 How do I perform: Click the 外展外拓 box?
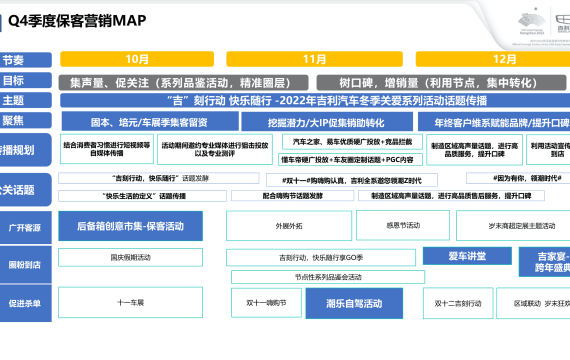[x=289, y=226]
